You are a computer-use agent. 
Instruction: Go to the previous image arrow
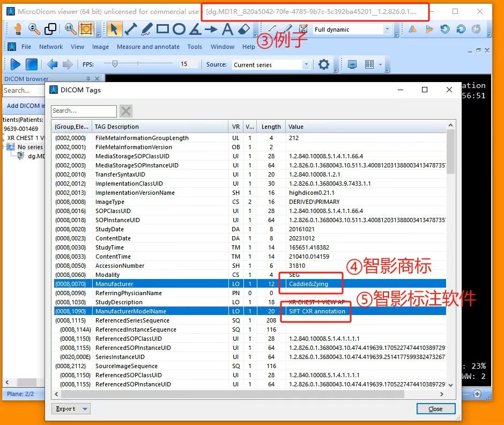[x=52, y=64]
